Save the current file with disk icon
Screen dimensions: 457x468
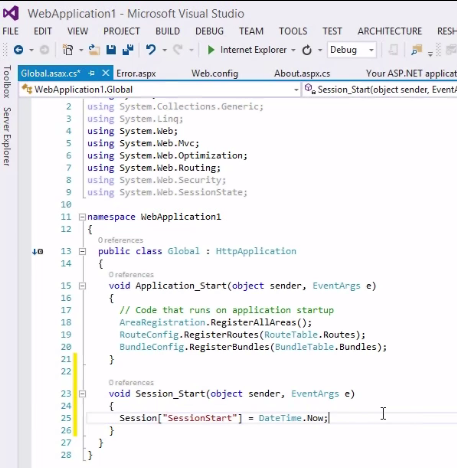point(111,50)
